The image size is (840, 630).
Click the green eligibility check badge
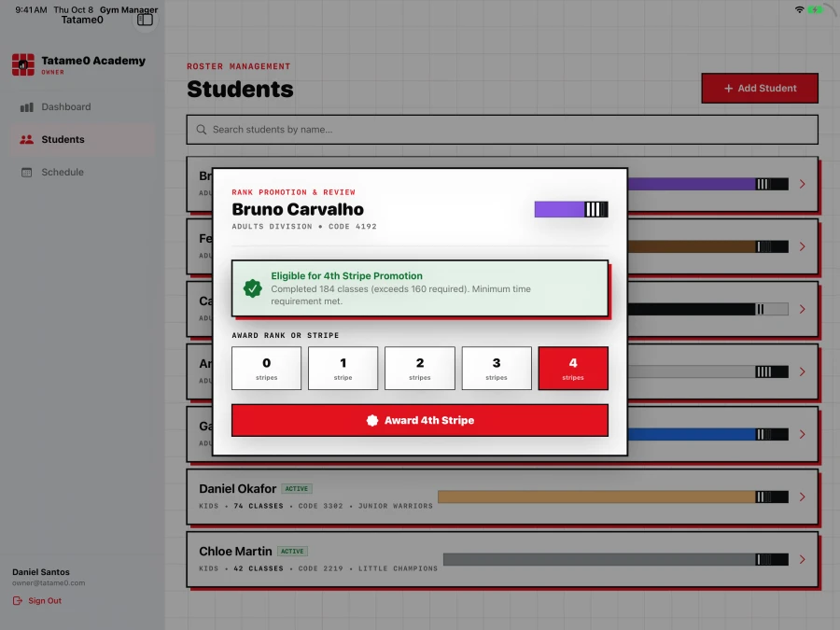[x=252, y=288]
